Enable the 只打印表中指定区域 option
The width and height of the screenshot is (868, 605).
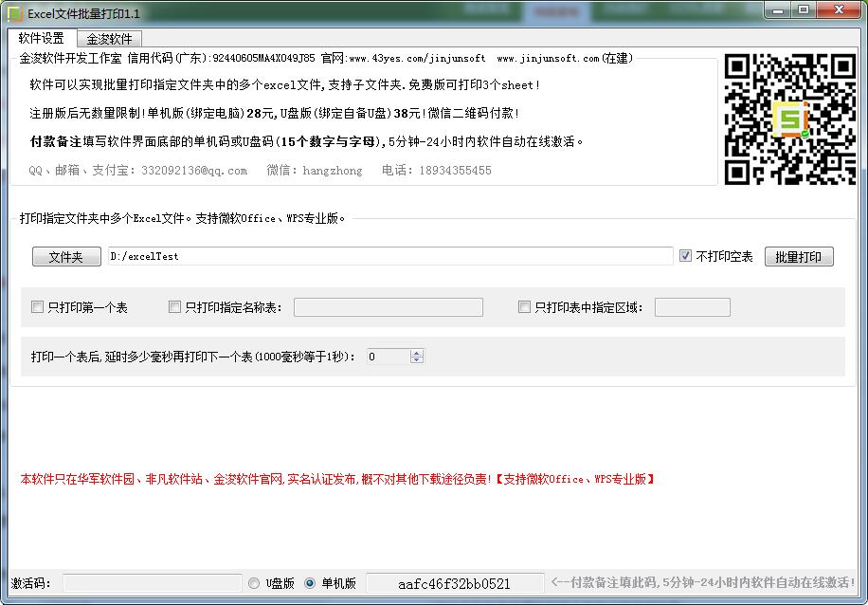524,306
